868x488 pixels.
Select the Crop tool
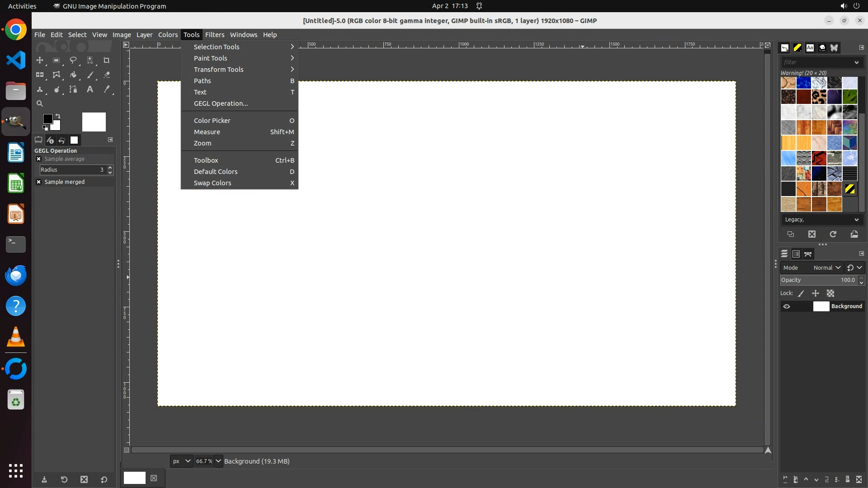point(107,60)
